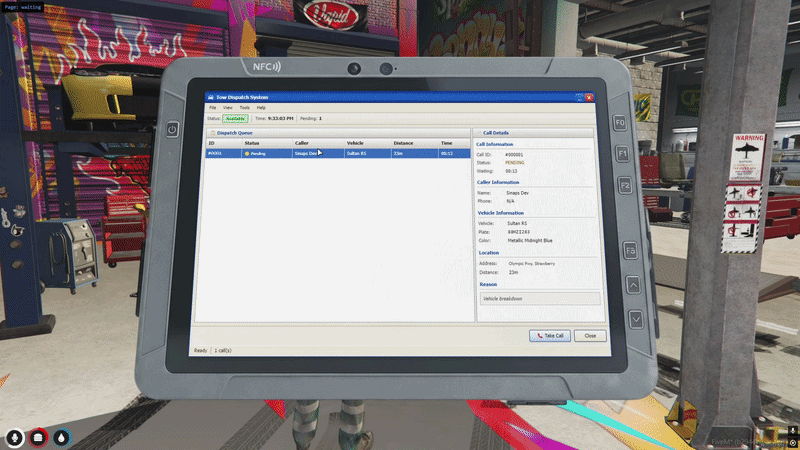800x450 pixels.
Task: Click the time display 9:33:03 PM
Action: (x=281, y=118)
